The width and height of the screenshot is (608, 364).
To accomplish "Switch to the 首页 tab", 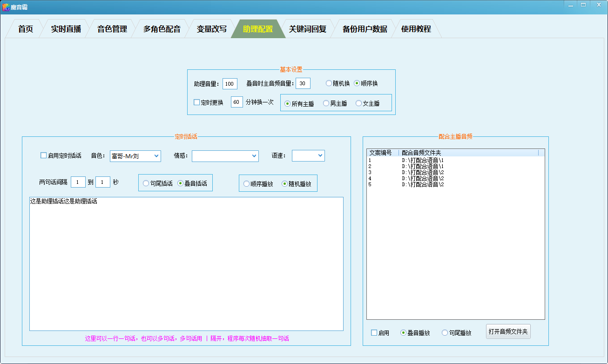I will pyautogui.click(x=26, y=29).
